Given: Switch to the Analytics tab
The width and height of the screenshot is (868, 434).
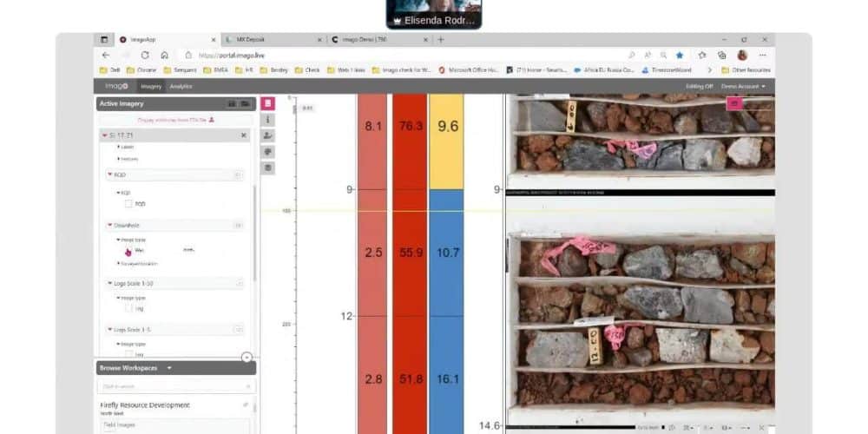Looking at the screenshot, I should click(x=181, y=86).
